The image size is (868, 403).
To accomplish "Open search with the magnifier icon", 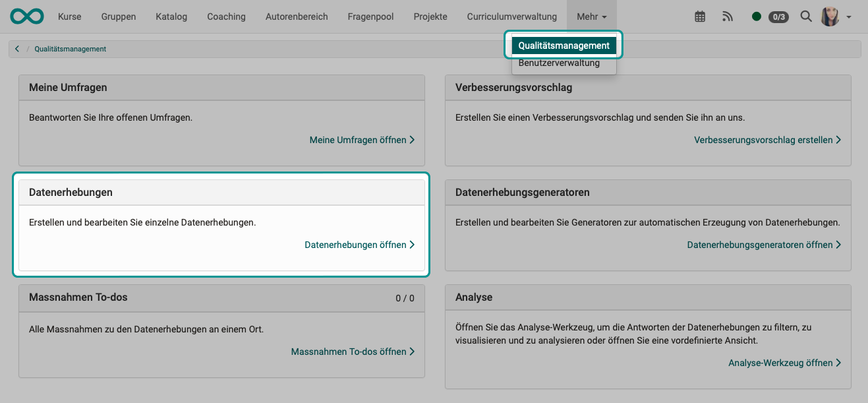I will 805,16.
